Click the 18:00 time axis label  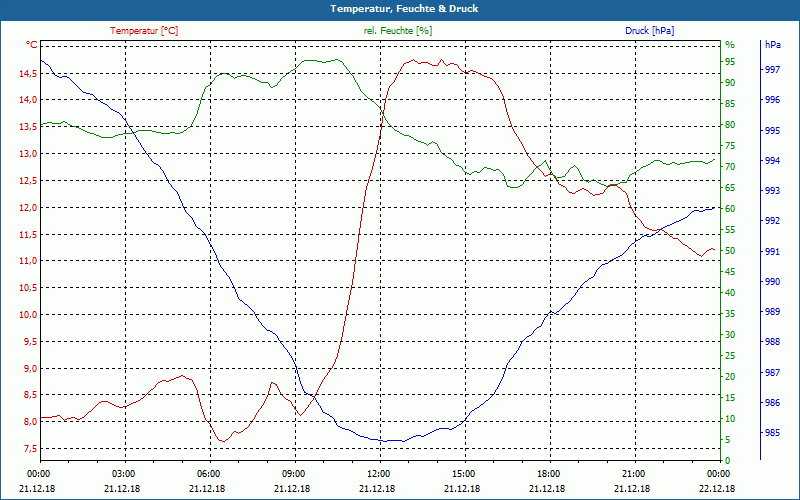pos(548,474)
